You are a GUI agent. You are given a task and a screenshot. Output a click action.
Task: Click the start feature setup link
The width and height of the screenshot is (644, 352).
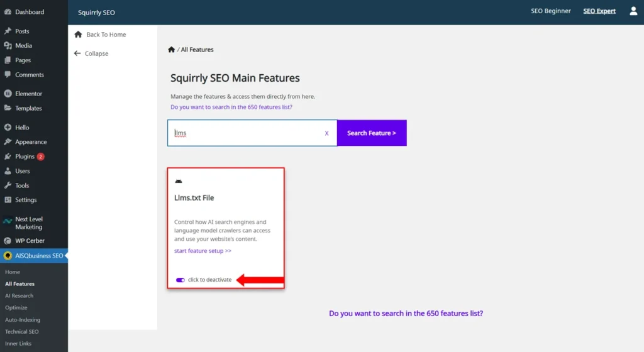203,251
